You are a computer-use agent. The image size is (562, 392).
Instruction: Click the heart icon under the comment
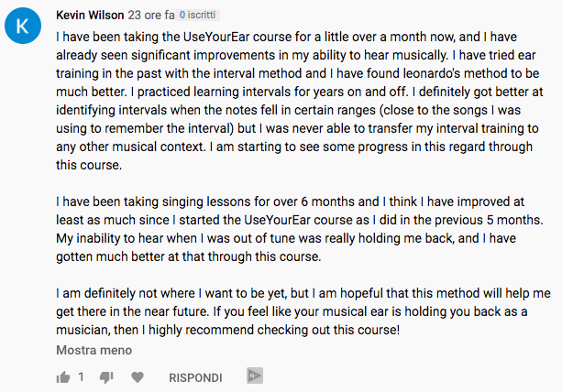pyautogui.click(x=138, y=376)
